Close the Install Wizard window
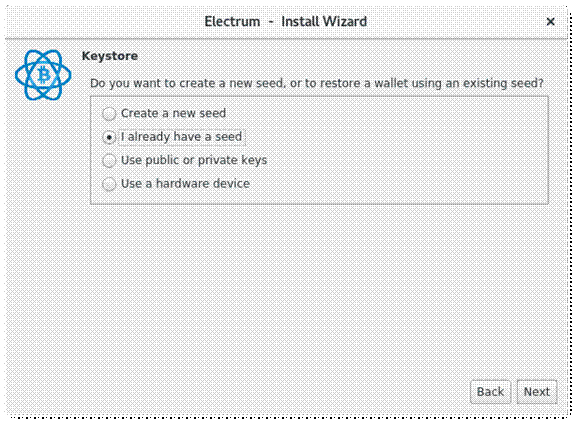Image resolution: width=576 pixels, height=423 pixels. pyautogui.click(x=550, y=22)
